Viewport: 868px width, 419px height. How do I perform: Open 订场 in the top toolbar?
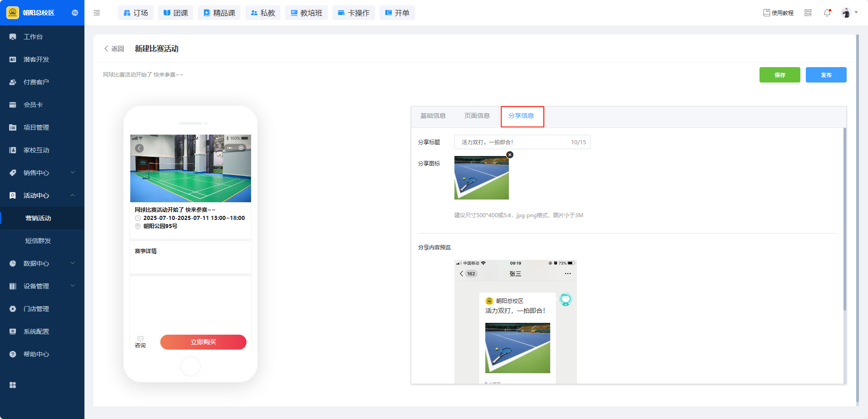pos(136,13)
